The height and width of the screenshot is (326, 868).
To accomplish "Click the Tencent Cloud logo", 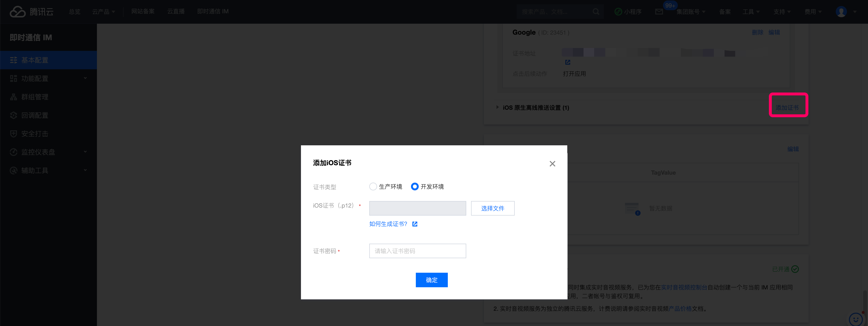I will coord(31,12).
